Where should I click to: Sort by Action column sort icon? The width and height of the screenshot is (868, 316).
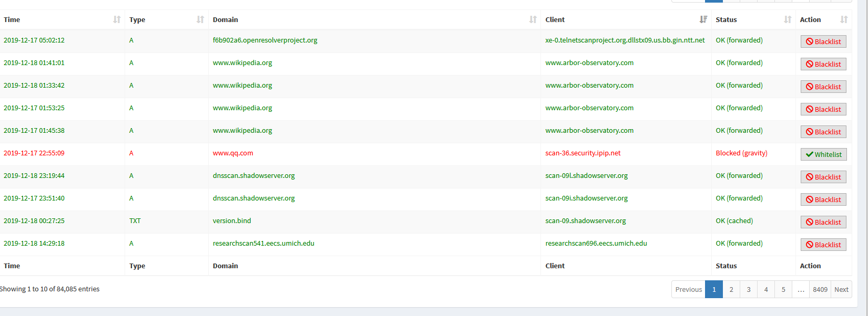pyautogui.click(x=844, y=19)
